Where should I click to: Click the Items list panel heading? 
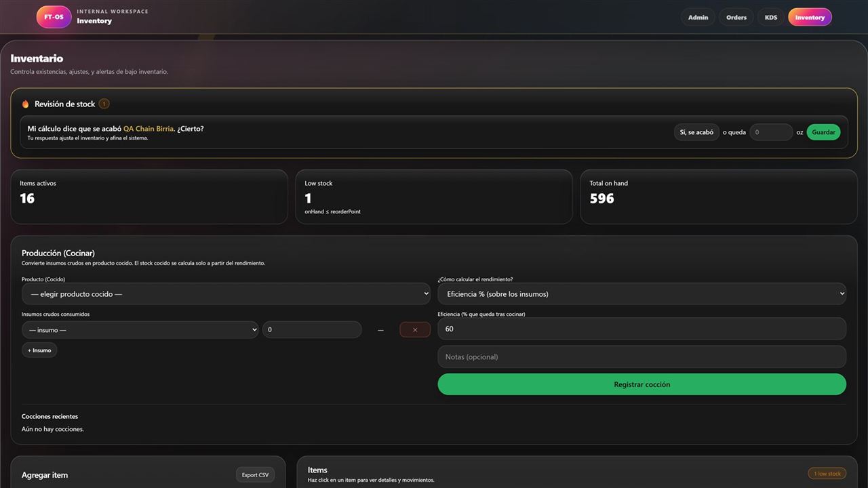317,470
